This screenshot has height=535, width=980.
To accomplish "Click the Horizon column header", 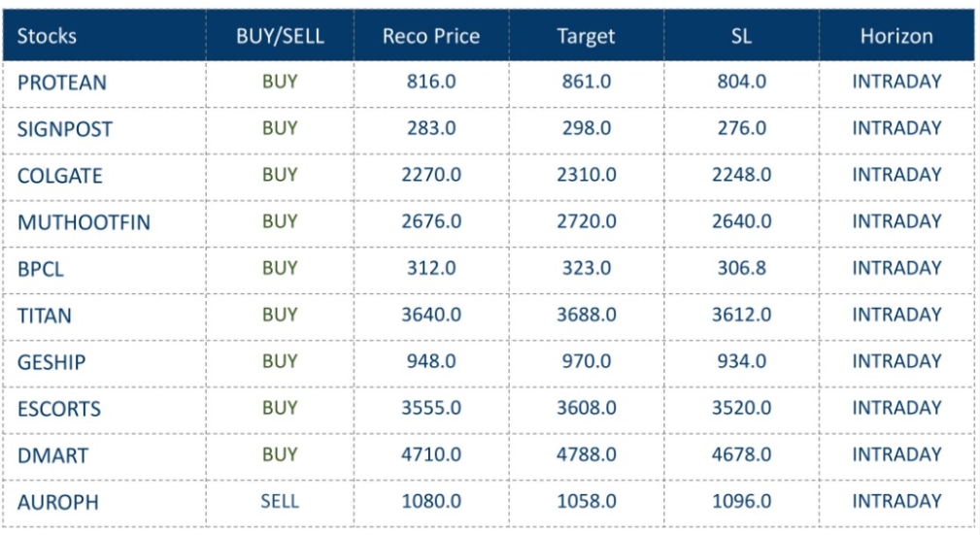I will [896, 36].
